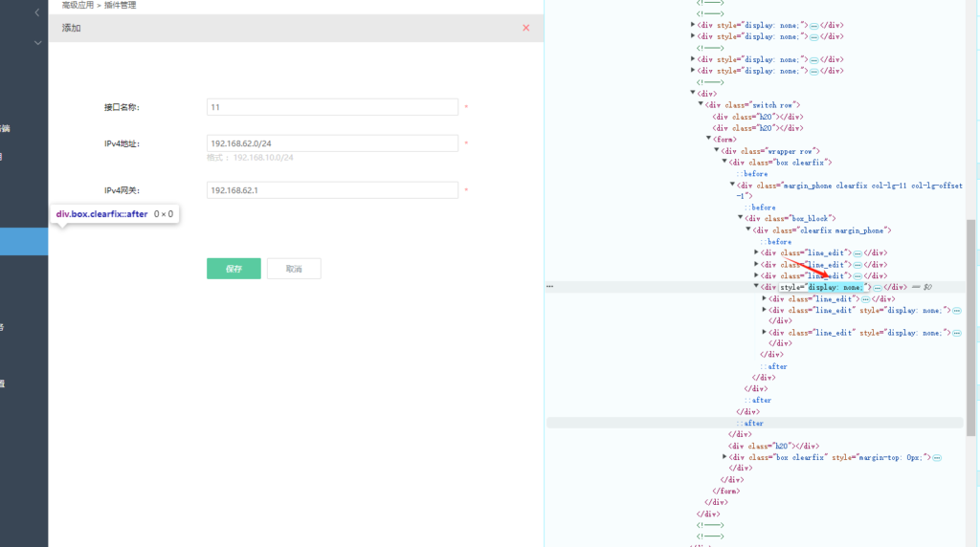Click the == $0 marker text
Viewport: 980px width, 547px height.
coord(922,287)
